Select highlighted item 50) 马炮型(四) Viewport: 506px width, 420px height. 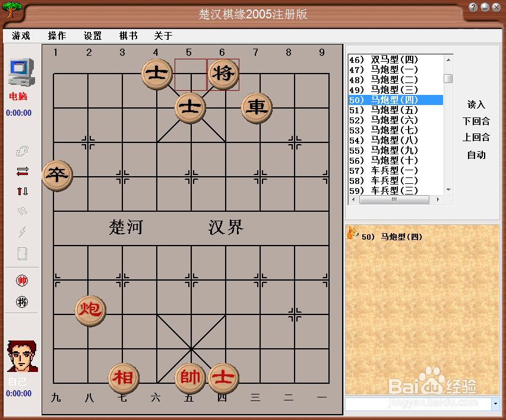click(396, 100)
